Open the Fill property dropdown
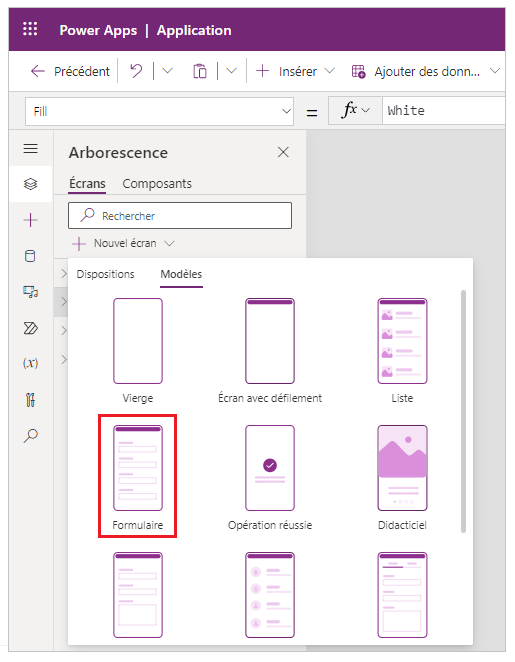Screen dimensions: 515x662 pyautogui.click(x=159, y=111)
